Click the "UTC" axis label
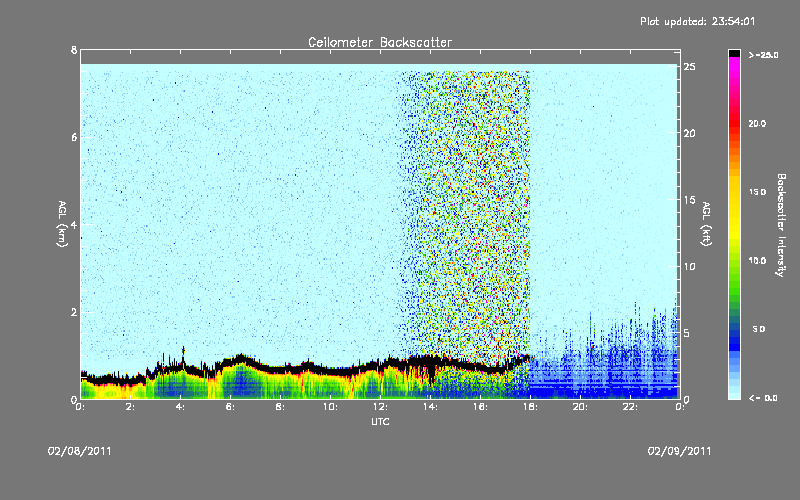This screenshot has height=500, width=800. pos(380,421)
